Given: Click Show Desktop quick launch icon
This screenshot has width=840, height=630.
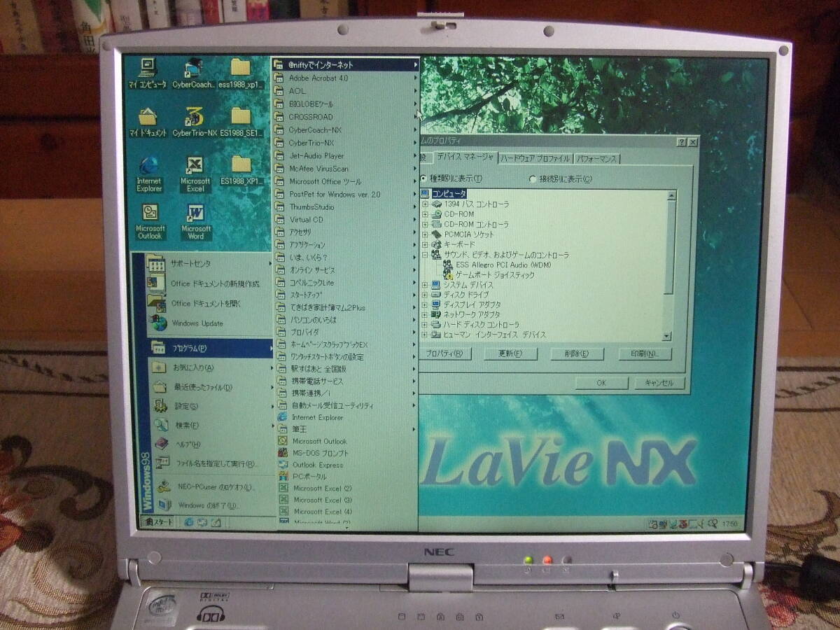Looking at the screenshot, I should pos(202,522).
